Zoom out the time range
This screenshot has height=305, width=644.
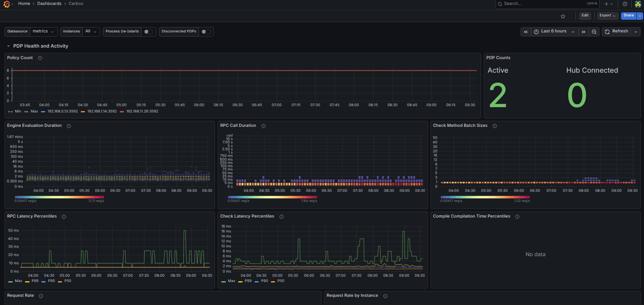[x=594, y=32]
